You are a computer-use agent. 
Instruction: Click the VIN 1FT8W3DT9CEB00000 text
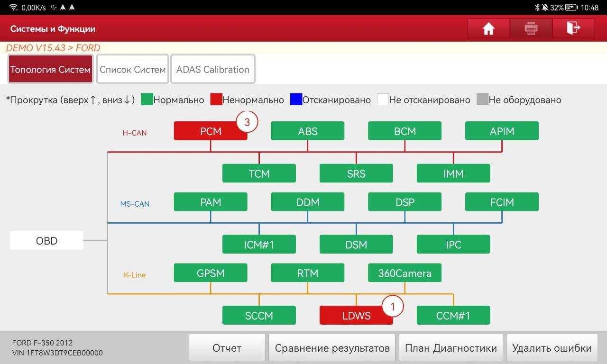pos(57,353)
